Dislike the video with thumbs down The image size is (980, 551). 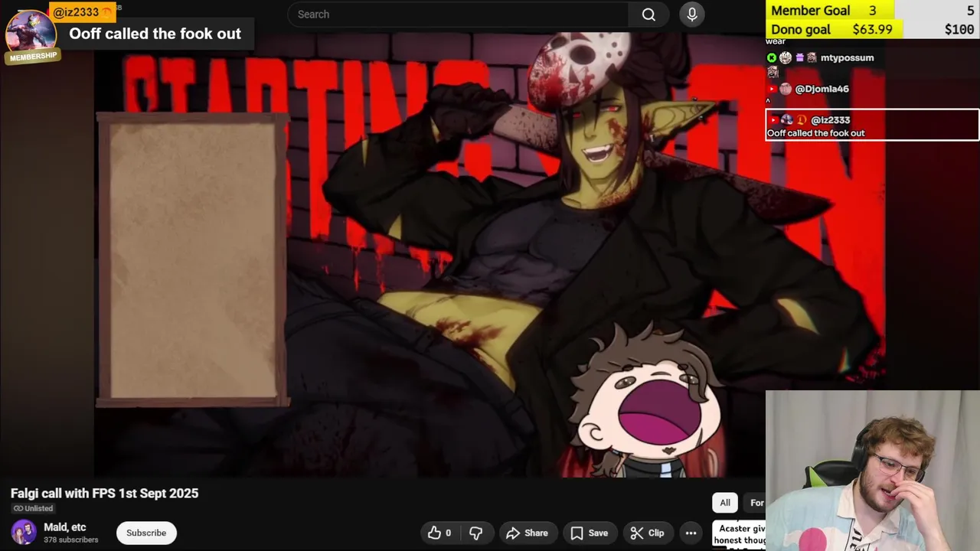pyautogui.click(x=475, y=533)
